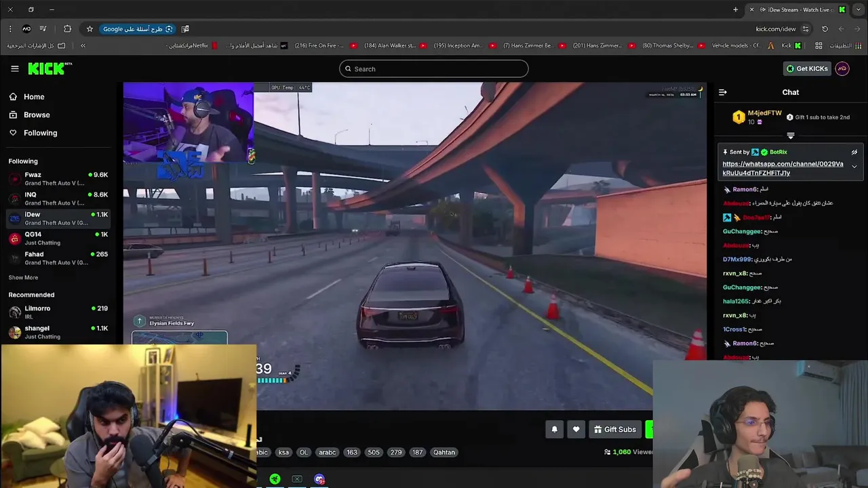This screenshot has width=868, height=488.
Task: Click 1Cross1 username in chat
Action: click(734, 329)
